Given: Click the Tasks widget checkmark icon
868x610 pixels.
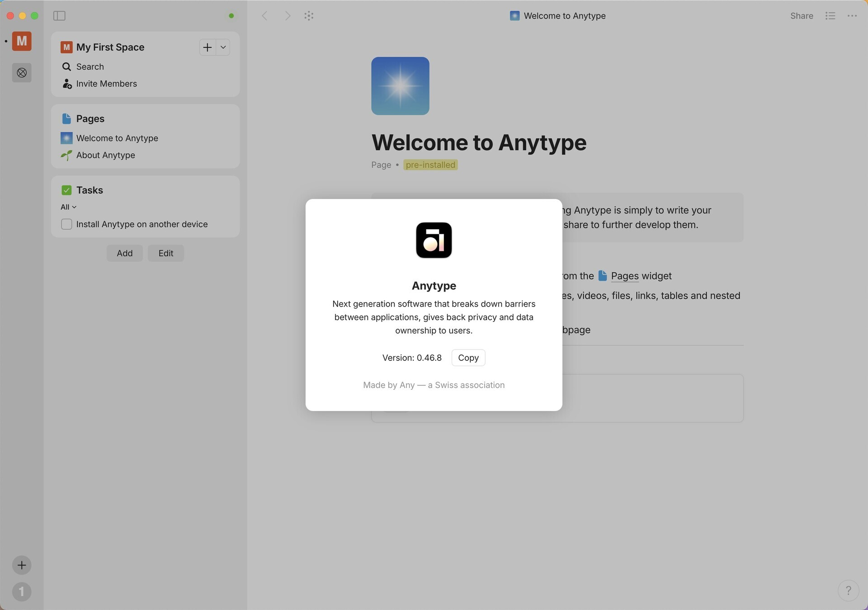Looking at the screenshot, I should 66,190.
